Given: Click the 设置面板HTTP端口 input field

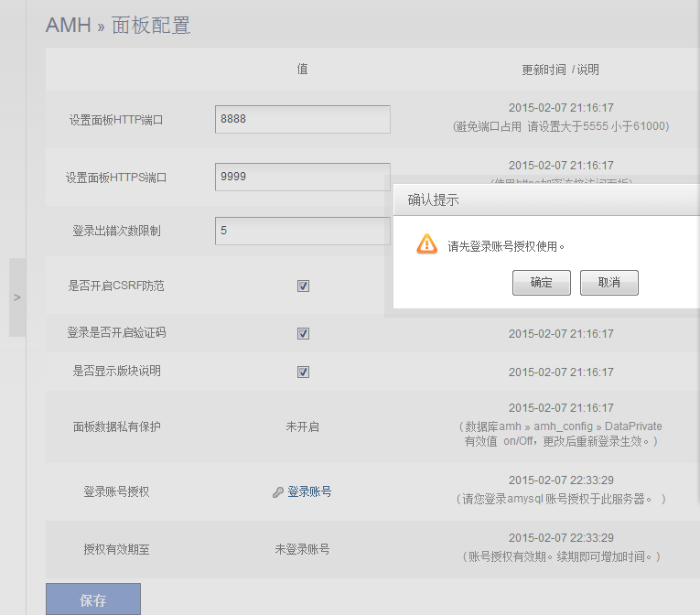Looking at the screenshot, I should (x=303, y=119).
